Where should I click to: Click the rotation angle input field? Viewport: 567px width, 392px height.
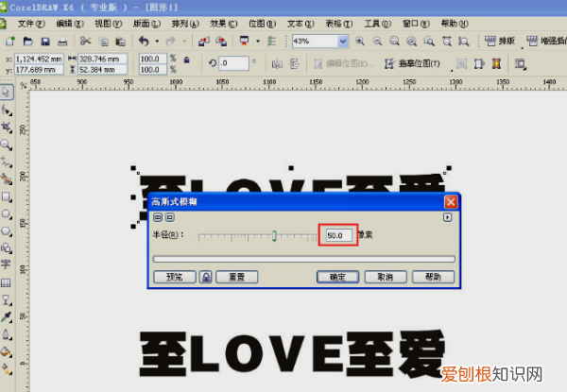(233, 63)
